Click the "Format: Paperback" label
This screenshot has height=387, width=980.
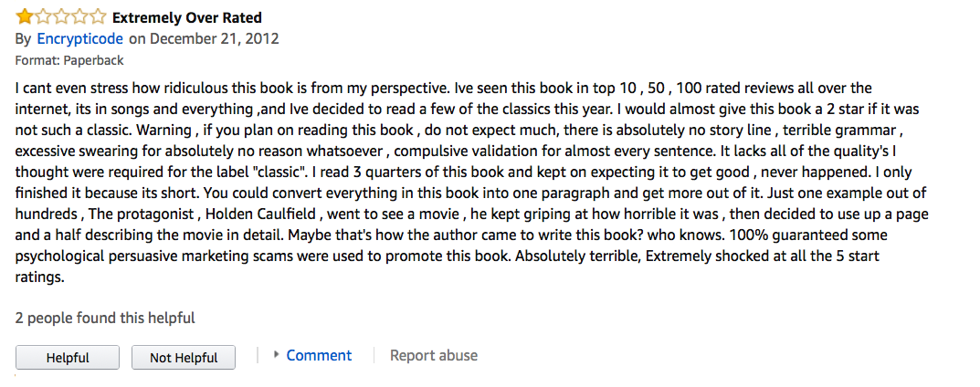(x=69, y=60)
